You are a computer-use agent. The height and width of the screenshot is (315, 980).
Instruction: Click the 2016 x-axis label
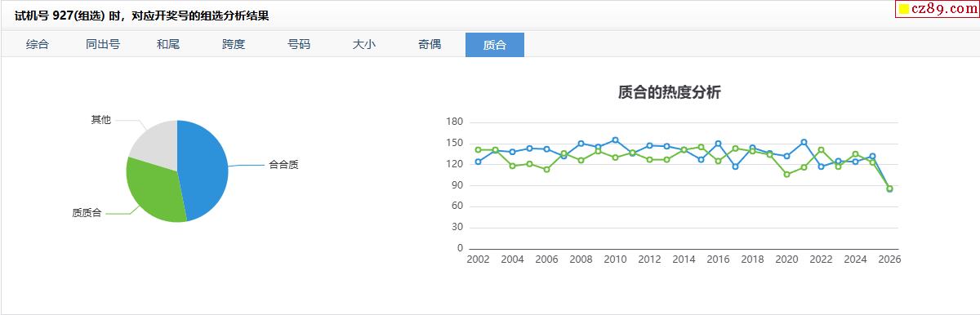tap(718, 260)
